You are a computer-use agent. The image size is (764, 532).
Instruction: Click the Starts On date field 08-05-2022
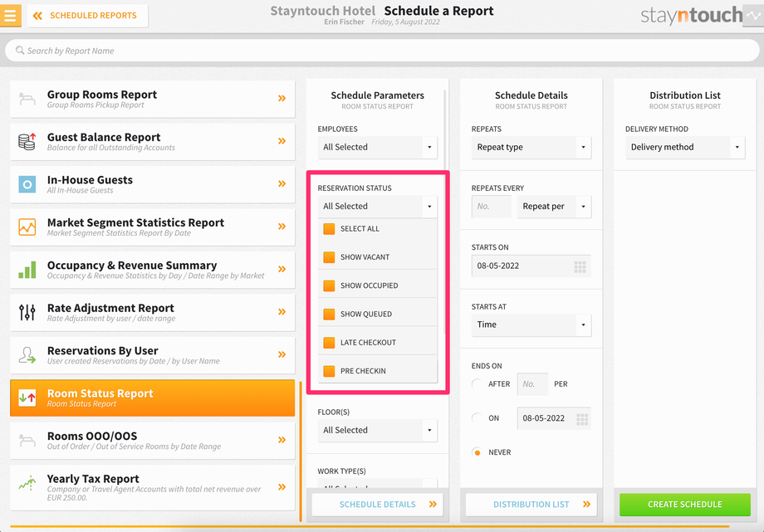point(531,266)
